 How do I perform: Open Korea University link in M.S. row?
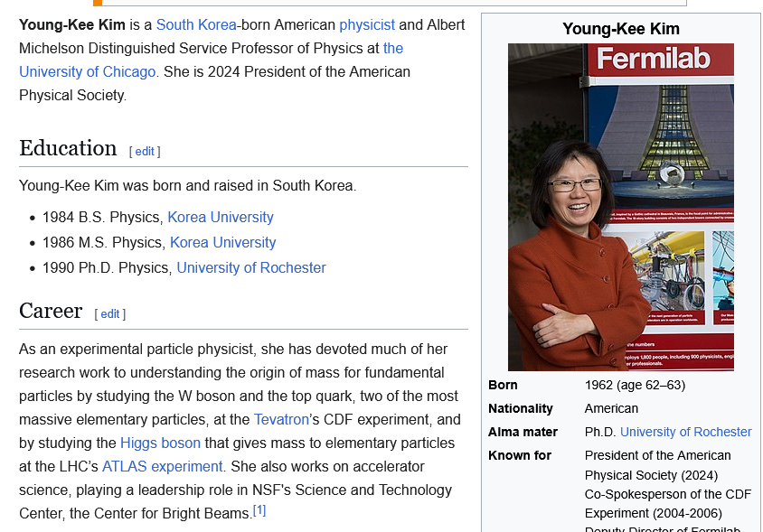pyautogui.click(x=223, y=243)
